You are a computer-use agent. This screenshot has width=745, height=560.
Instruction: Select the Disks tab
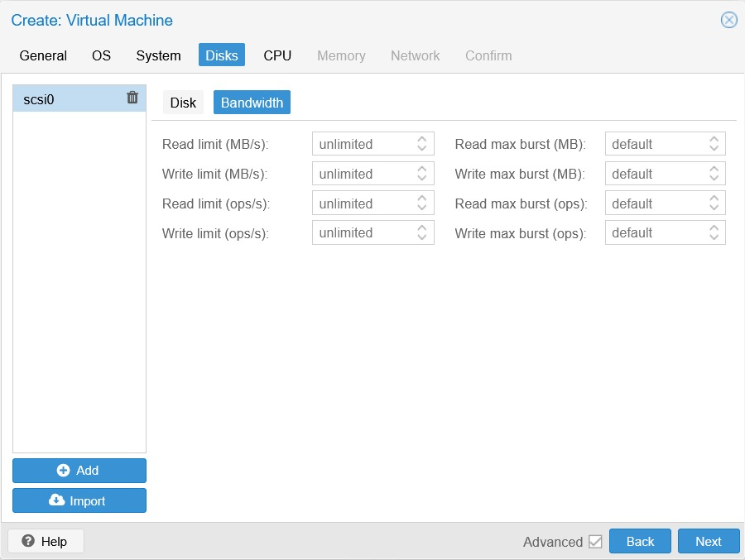tap(221, 55)
